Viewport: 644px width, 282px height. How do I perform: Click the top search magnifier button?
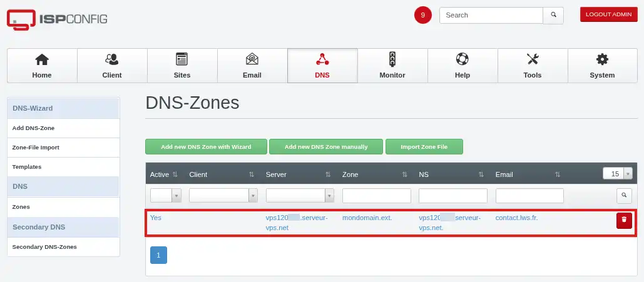tap(553, 15)
